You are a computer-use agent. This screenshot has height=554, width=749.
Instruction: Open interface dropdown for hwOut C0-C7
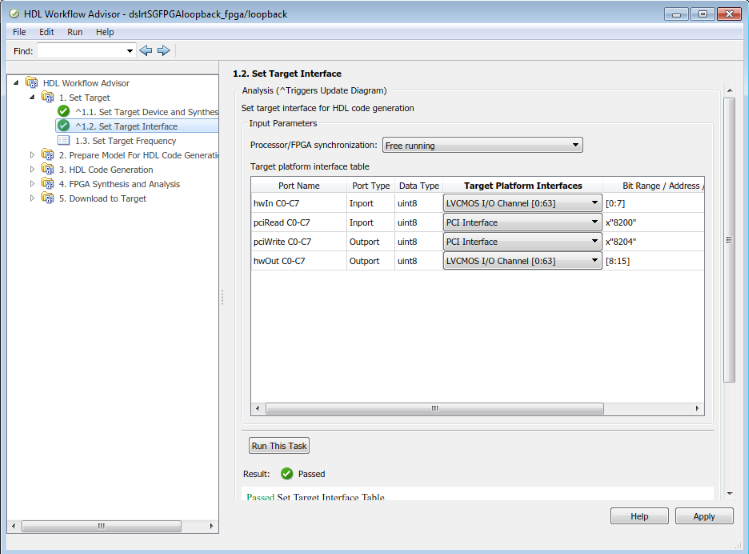[x=595, y=261]
